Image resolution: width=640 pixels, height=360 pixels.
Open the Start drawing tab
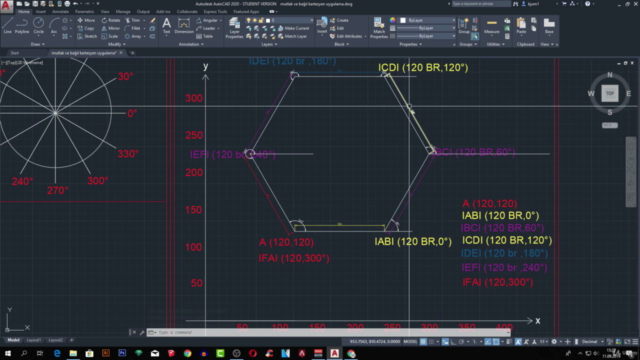pos(14,53)
